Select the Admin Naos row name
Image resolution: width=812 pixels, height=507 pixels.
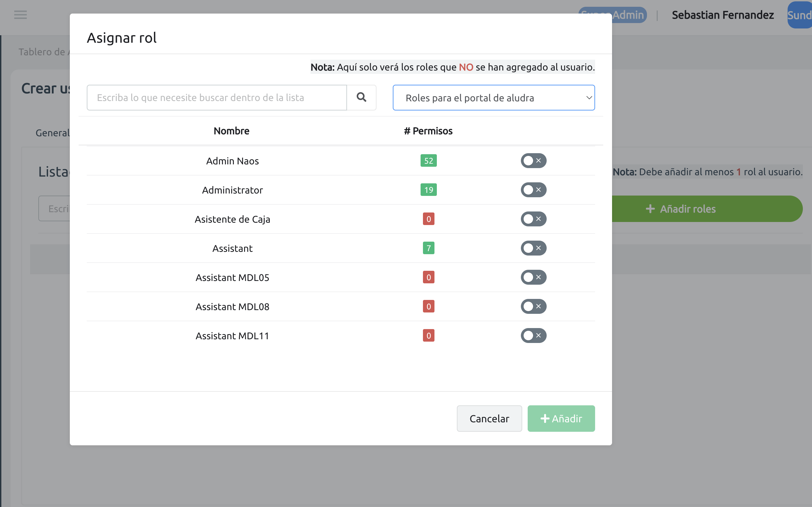pyautogui.click(x=232, y=161)
